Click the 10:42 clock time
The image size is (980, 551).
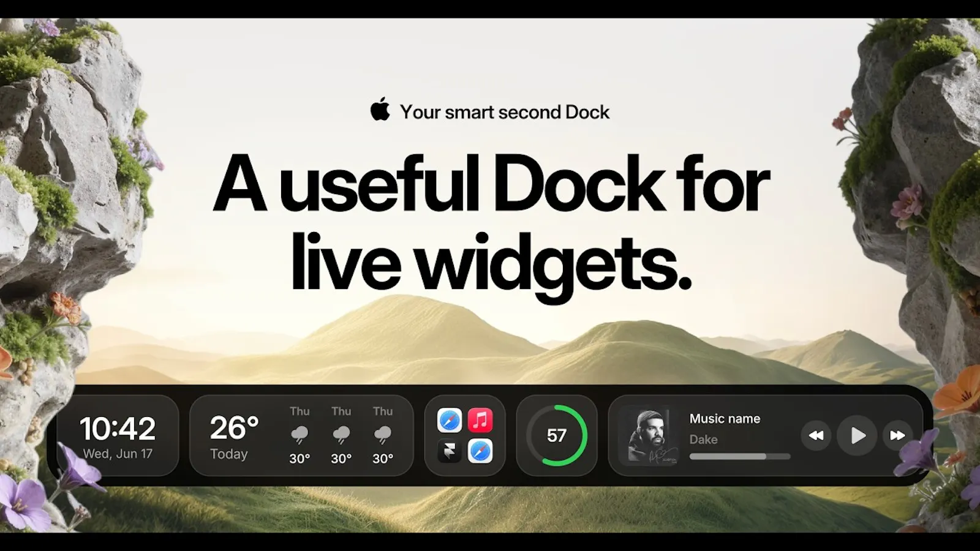coord(118,429)
